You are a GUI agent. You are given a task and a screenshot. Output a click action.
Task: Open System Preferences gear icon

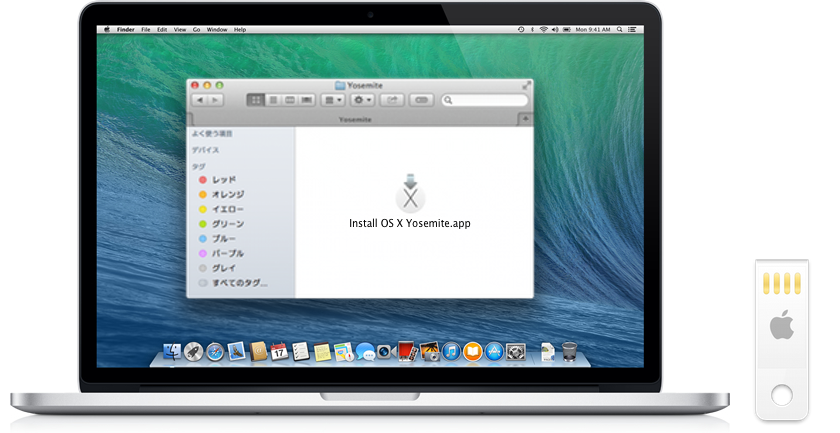[x=515, y=352]
